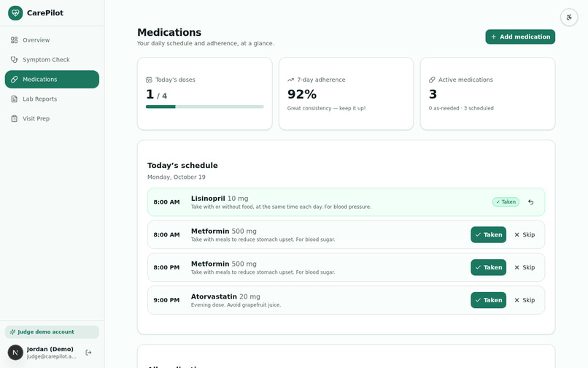This screenshot has height=368, width=588.
Task: Click the Today's schedule heading
Action: [182, 166]
